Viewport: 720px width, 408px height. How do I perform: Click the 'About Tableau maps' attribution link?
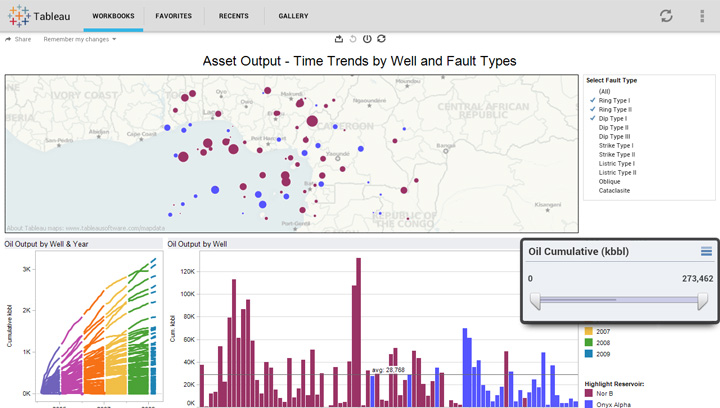point(85,228)
